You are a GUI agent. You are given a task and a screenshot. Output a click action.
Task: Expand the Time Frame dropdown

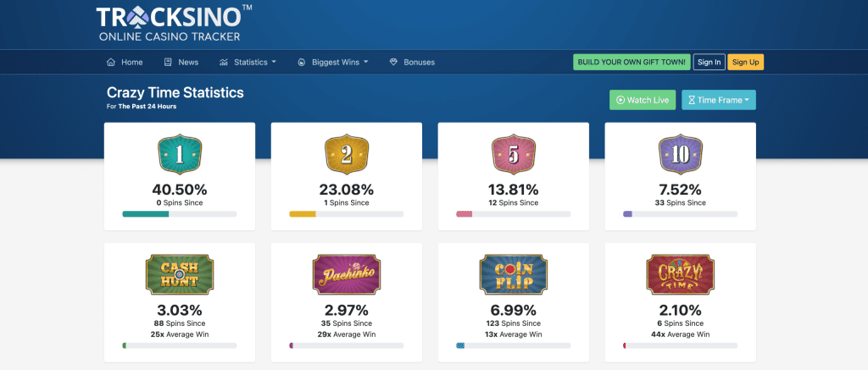[719, 100]
